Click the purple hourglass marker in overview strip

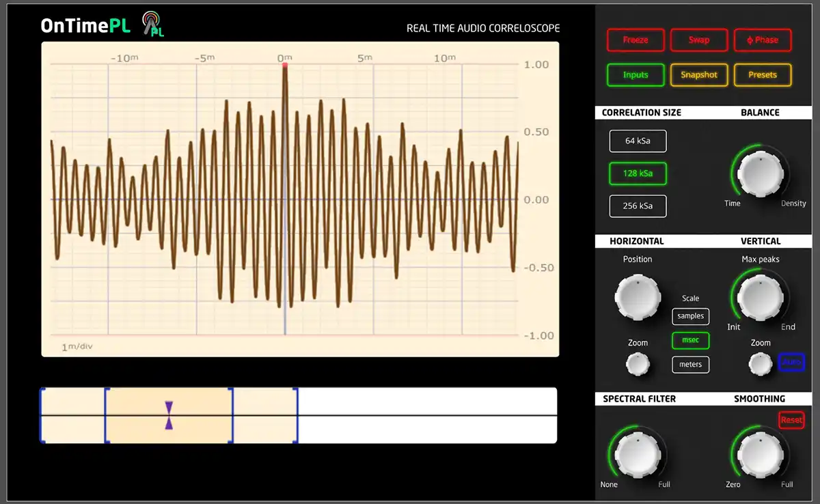pos(169,415)
